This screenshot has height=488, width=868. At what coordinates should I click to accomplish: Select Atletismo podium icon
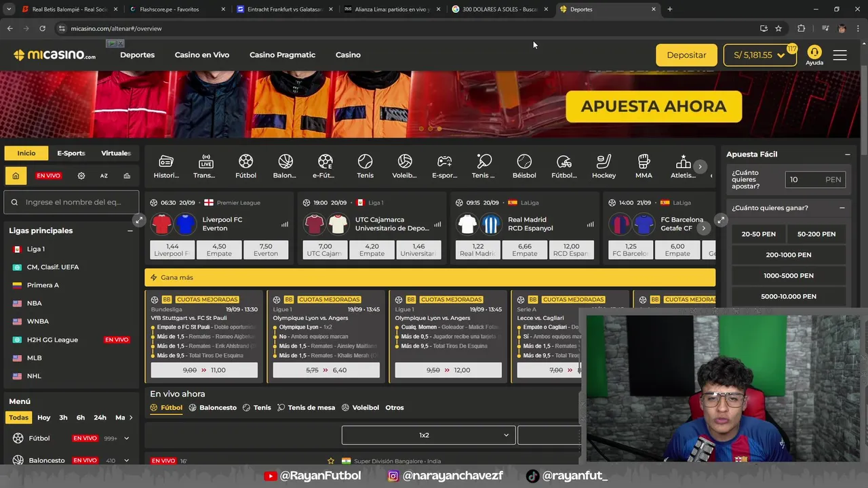point(683,166)
